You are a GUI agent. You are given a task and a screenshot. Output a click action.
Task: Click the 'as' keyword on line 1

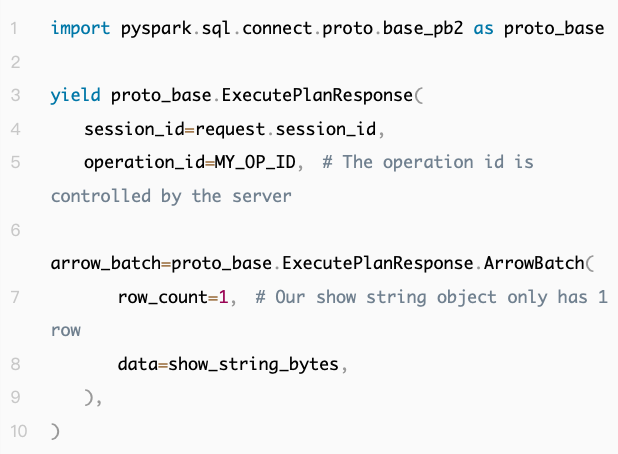click(484, 30)
